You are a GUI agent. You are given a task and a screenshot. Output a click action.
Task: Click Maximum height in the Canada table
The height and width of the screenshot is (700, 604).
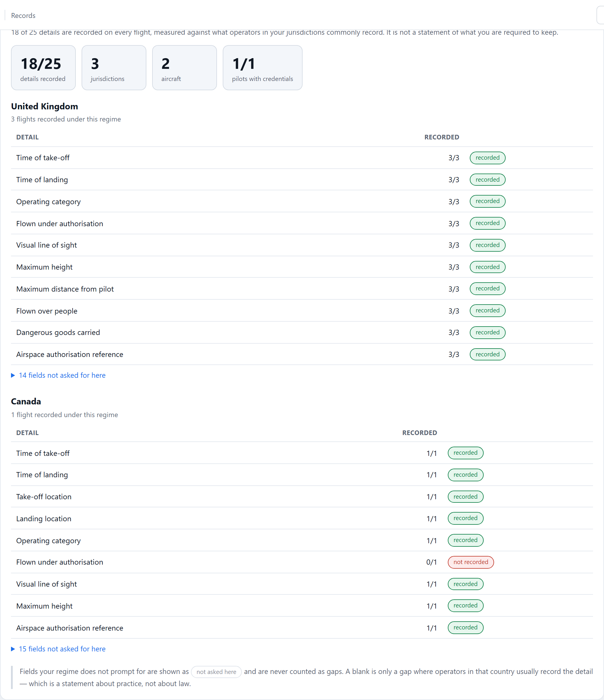(x=44, y=606)
